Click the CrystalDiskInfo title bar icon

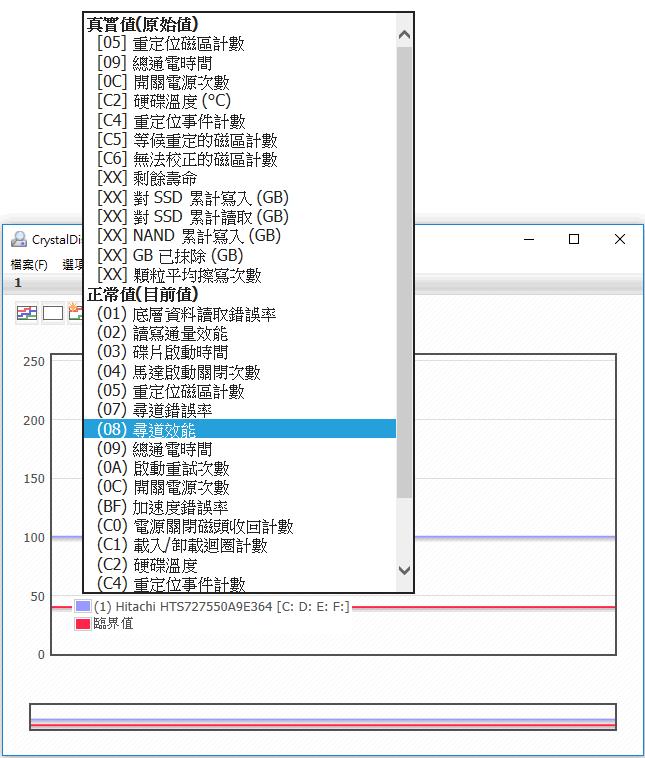[x=19, y=239]
